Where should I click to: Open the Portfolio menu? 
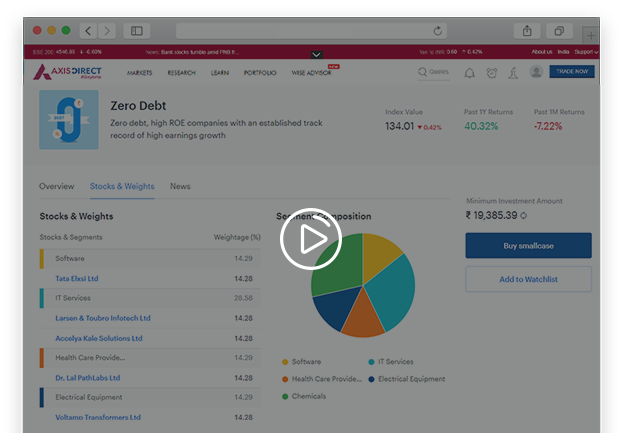tap(260, 73)
